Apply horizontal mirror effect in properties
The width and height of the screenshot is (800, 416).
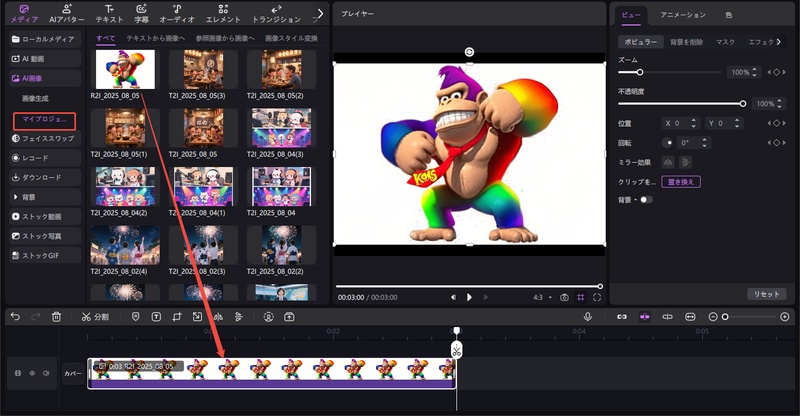[x=668, y=162]
